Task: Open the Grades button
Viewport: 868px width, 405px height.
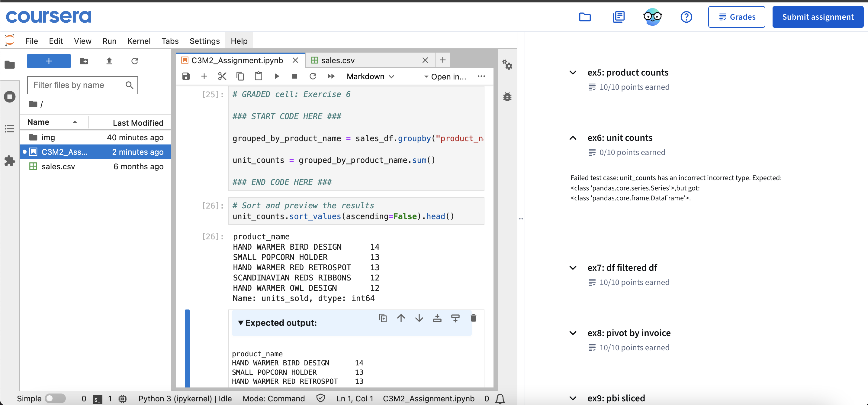Action: click(x=736, y=17)
